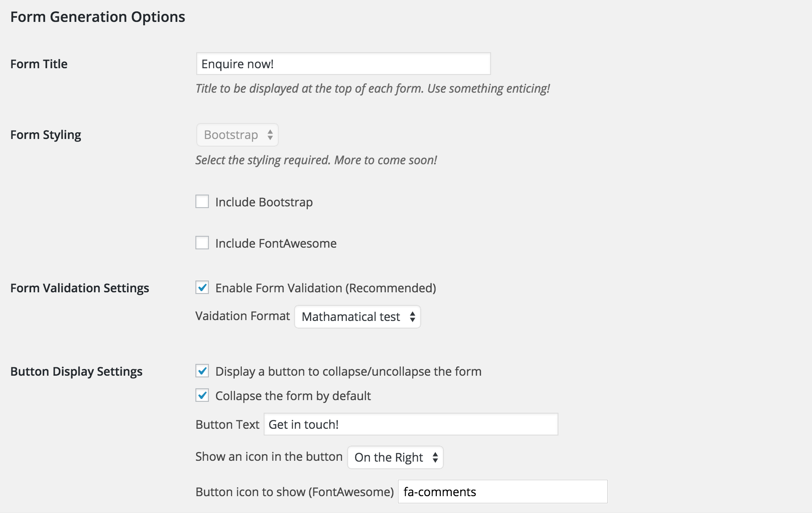Open the Bootstrap form styling dropdown
The width and height of the screenshot is (812, 513).
238,135
